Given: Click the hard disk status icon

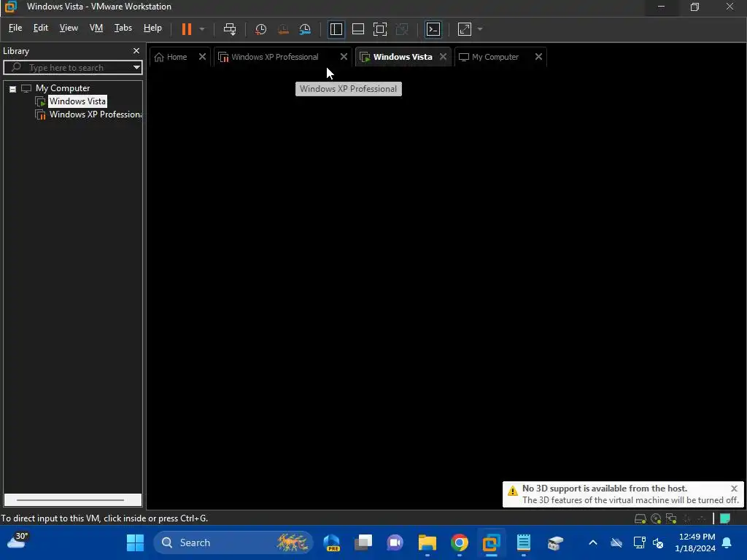Looking at the screenshot, I should click(x=640, y=518).
